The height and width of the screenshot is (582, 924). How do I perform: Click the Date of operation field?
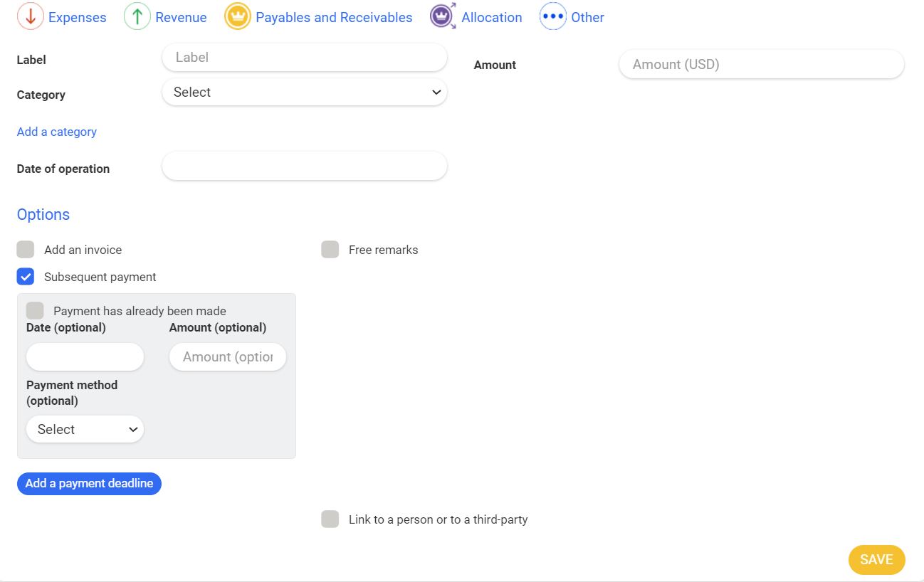click(305, 166)
